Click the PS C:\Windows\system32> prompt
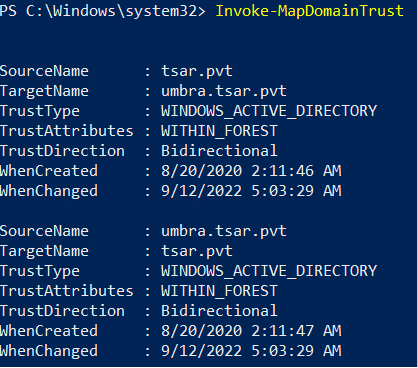 tap(102, 11)
